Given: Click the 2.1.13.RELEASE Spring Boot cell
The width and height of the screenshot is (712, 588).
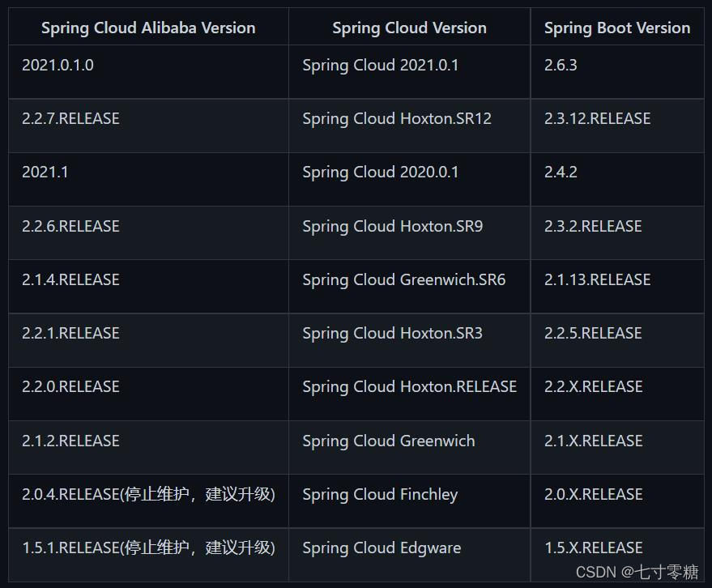Looking at the screenshot, I should [598, 280].
